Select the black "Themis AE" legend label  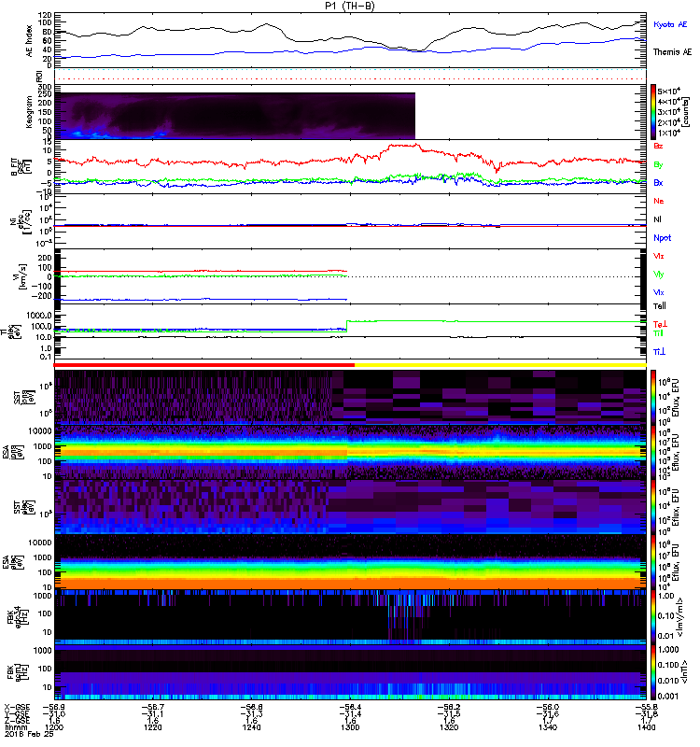pos(672,52)
